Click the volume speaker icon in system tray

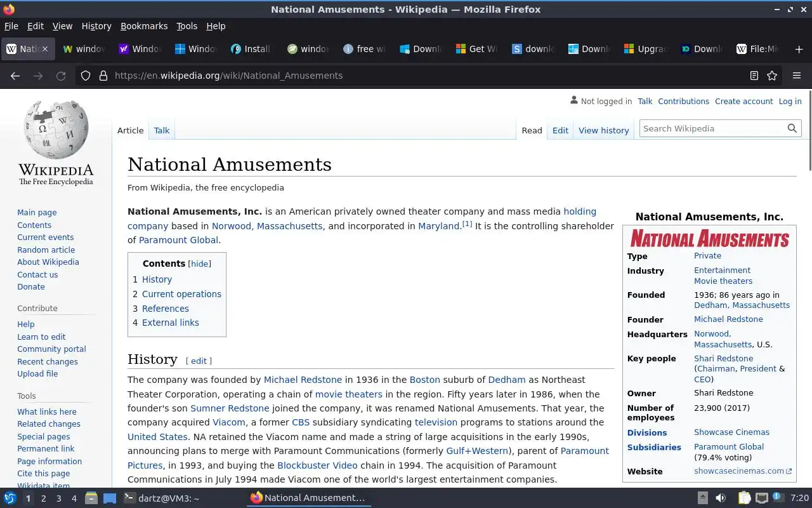[721, 498]
